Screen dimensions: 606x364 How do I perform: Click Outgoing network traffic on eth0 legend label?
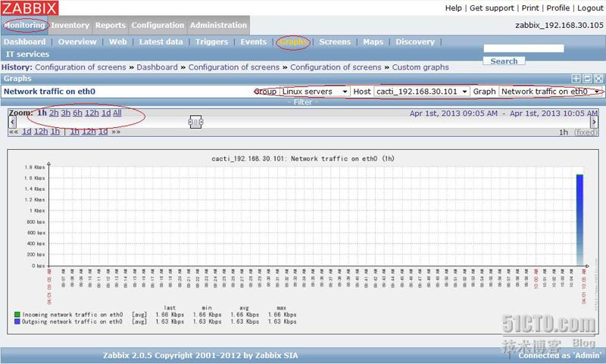point(72,322)
